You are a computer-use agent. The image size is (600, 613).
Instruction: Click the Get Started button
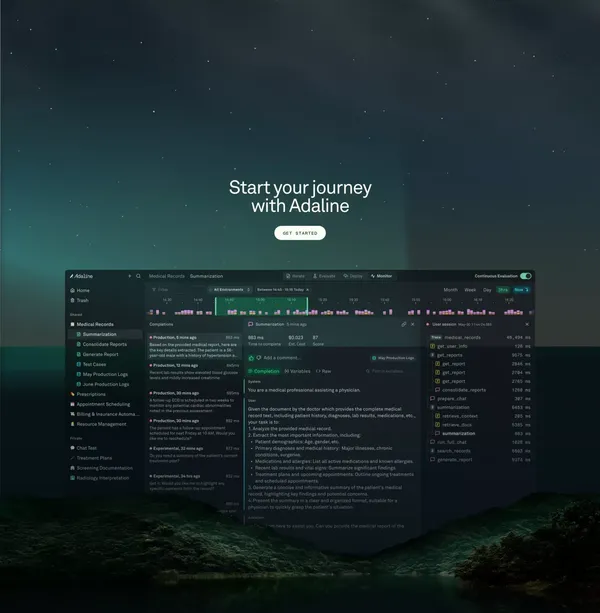(x=300, y=233)
